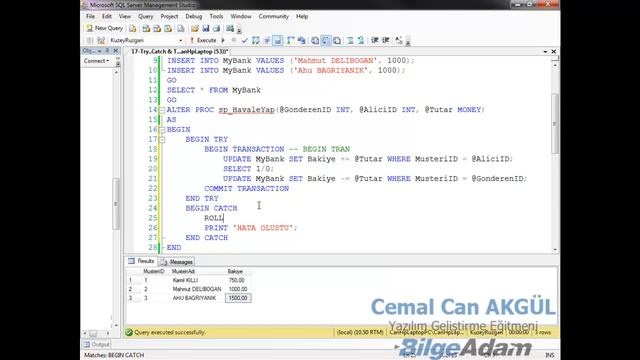This screenshot has height=360, width=640.
Task: Select the Mahmut DELIBOGAN cell
Action: (196, 289)
